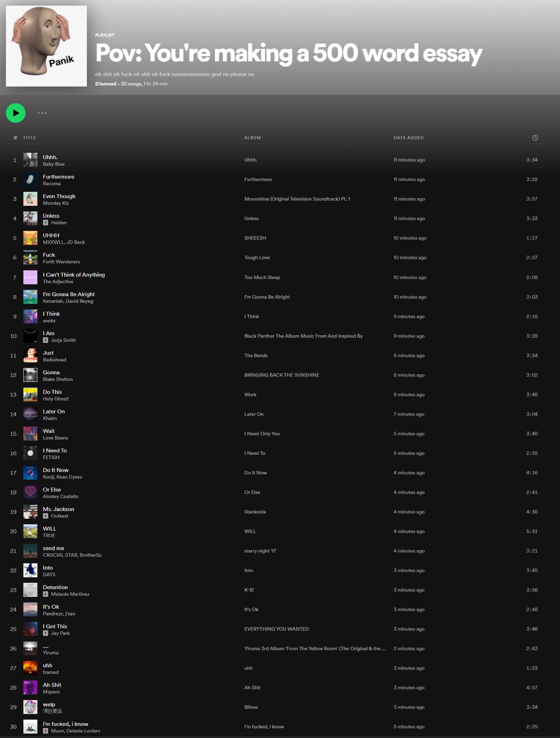
Task: Click the Title column header
Action: click(x=30, y=138)
